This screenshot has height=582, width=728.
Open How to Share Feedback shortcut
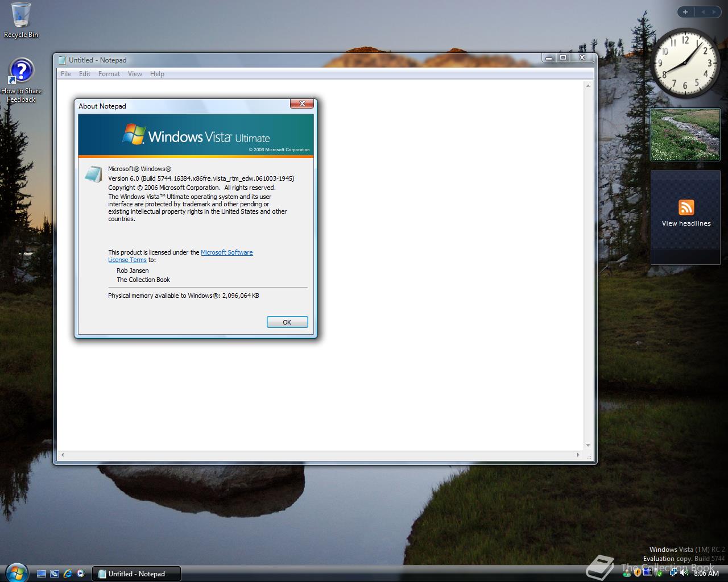[x=21, y=81]
